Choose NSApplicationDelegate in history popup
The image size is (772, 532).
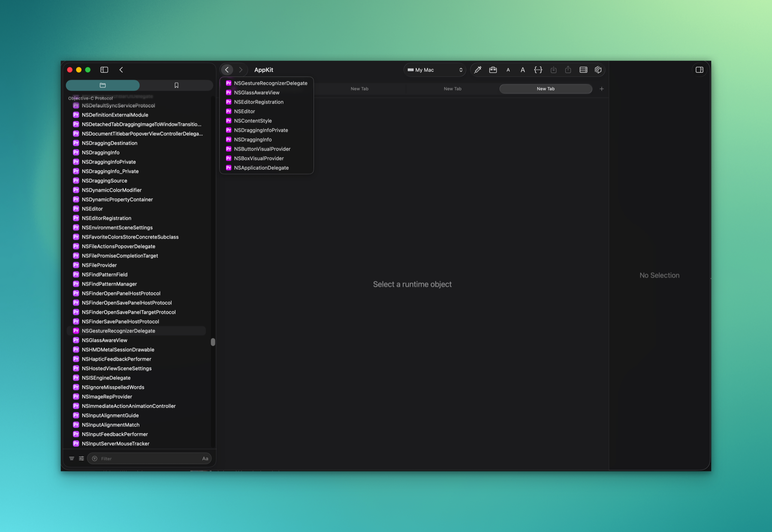tap(266, 168)
